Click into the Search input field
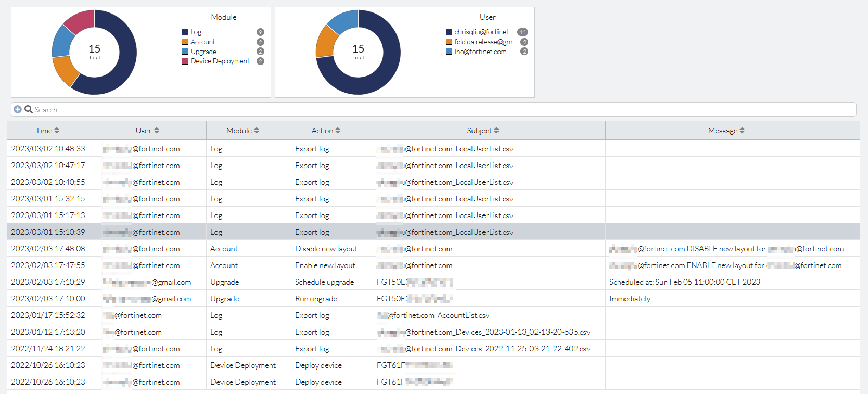The width and height of the screenshot is (868, 394). point(416,109)
